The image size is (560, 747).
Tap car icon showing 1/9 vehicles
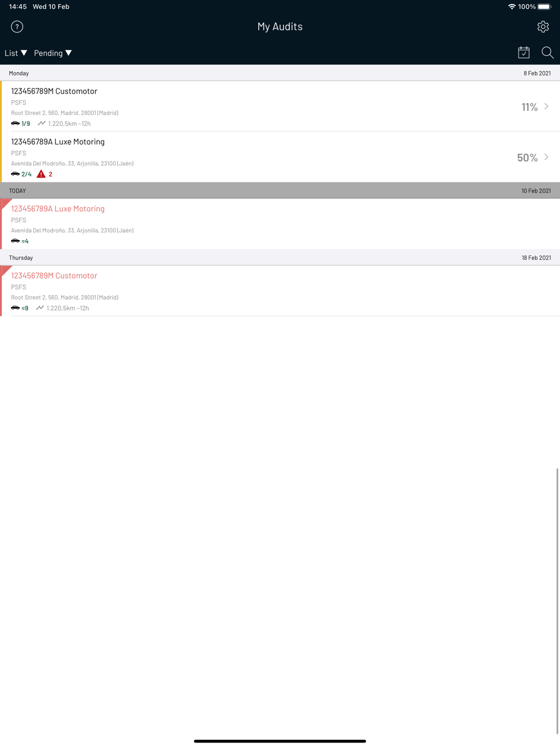pyautogui.click(x=15, y=123)
